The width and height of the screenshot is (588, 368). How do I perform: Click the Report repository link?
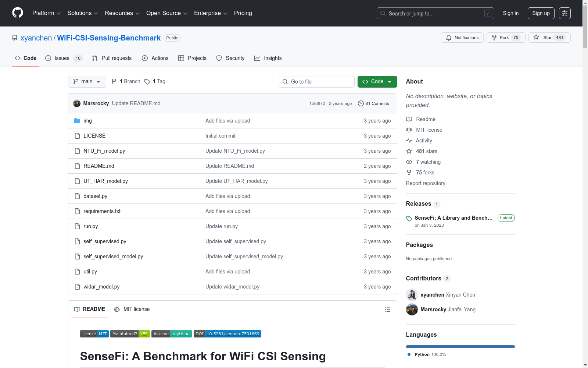(x=426, y=183)
